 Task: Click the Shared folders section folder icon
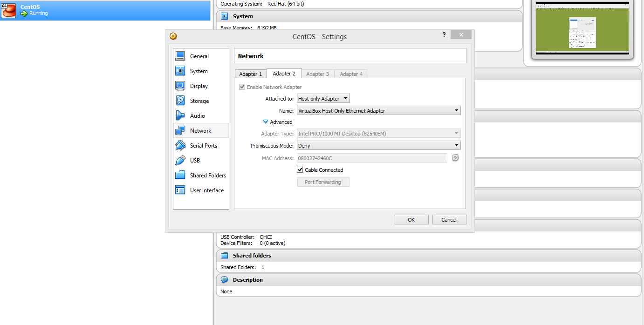(224, 256)
